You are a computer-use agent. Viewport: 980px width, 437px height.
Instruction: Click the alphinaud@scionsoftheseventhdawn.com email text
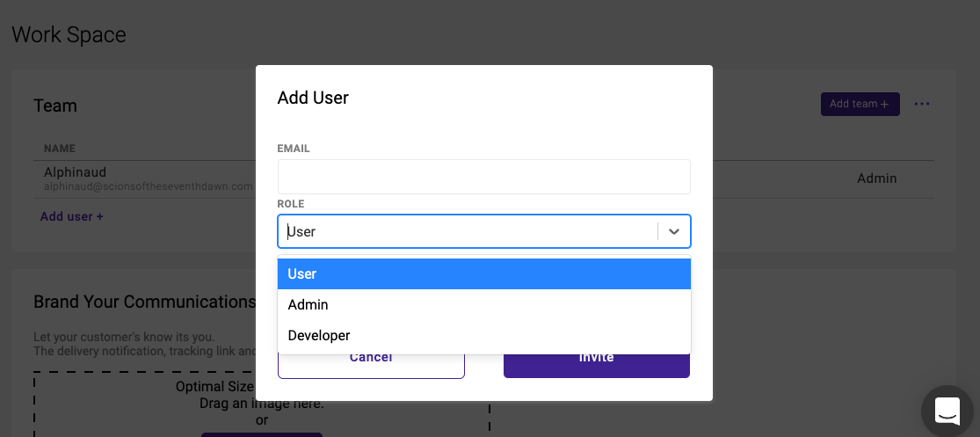pyautogui.click(x=149, y=186)
